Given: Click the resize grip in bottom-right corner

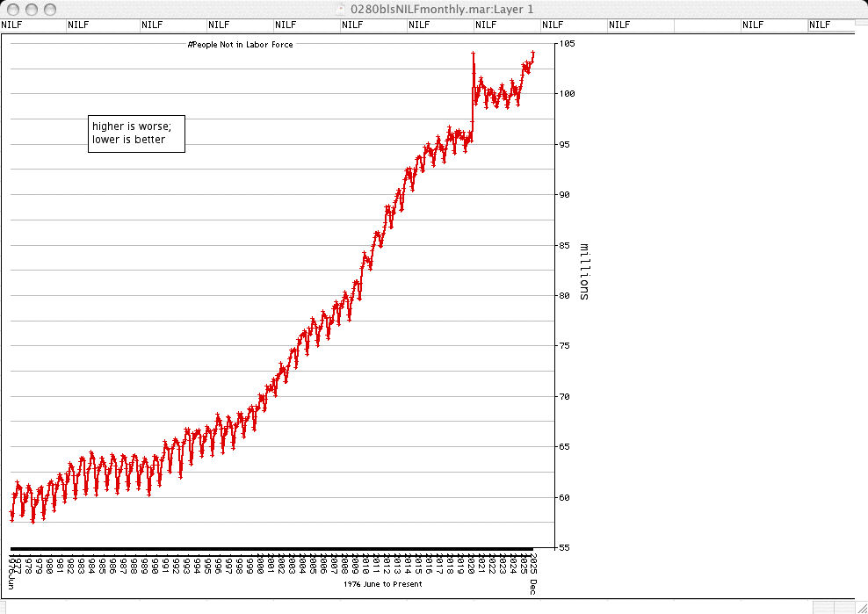Looking at the screenshot, I should [x=860, y=607].
